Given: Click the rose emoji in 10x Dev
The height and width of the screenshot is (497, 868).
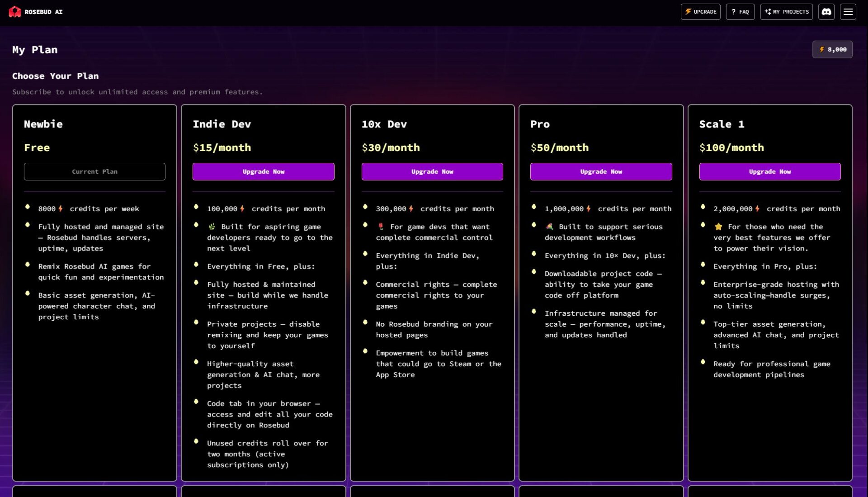Looking at the screenshot, I should [x=381, y=227].
